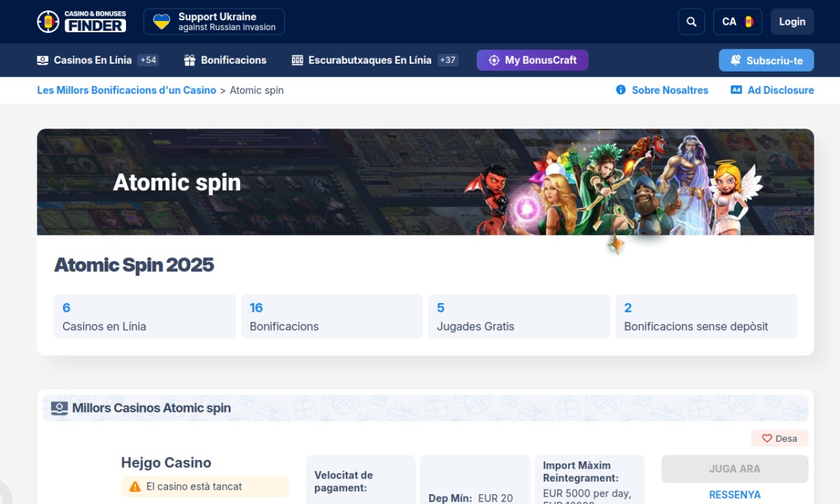Click Import Màxim Reintegrament label
Viewport: 840px width, 504px height.
click(581, 472)
